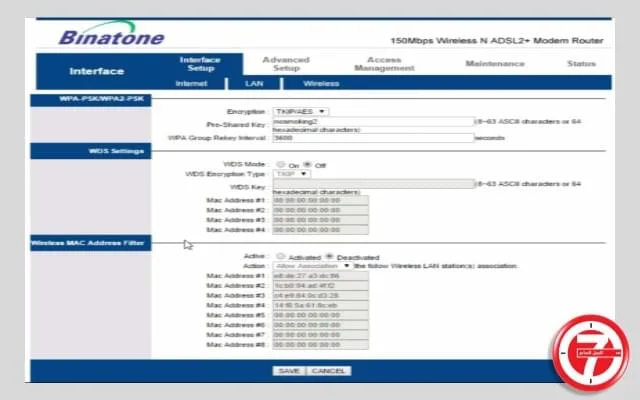The width and height of the screenshot is (640, 400).
Task: Click filter Mac Address #2 field
Action: click(x=320, y=286)
